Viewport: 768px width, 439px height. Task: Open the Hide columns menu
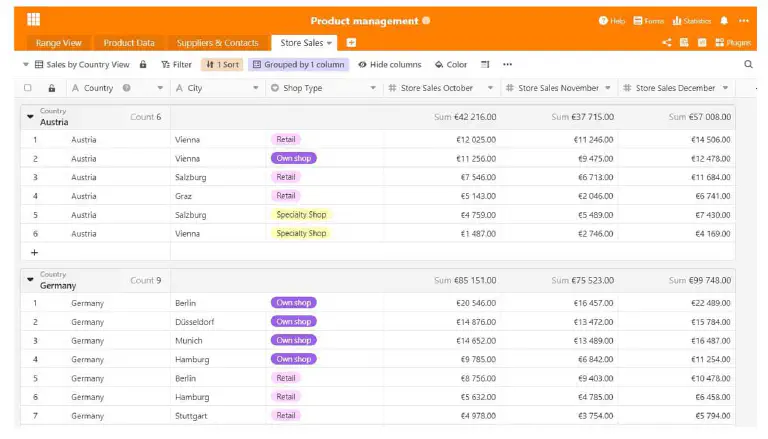click(389, 65)
